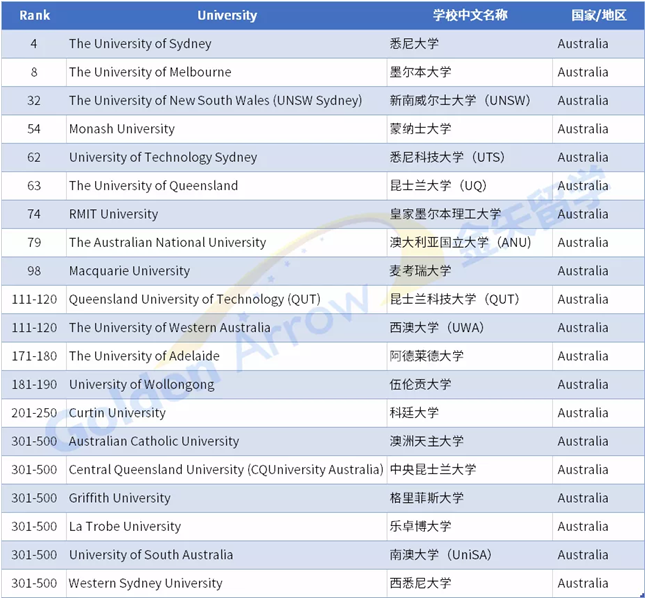Click RMIT University in the table

tap(113, 214)
